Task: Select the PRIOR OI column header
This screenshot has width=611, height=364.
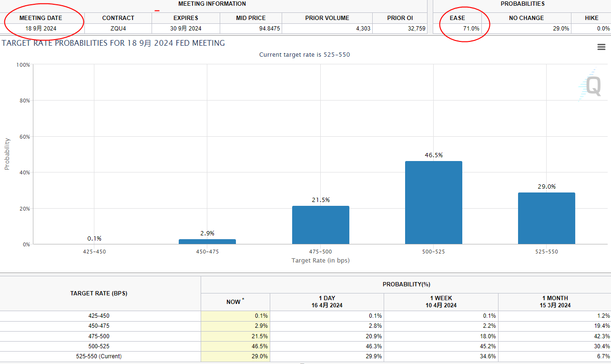Action: (399, 18)
